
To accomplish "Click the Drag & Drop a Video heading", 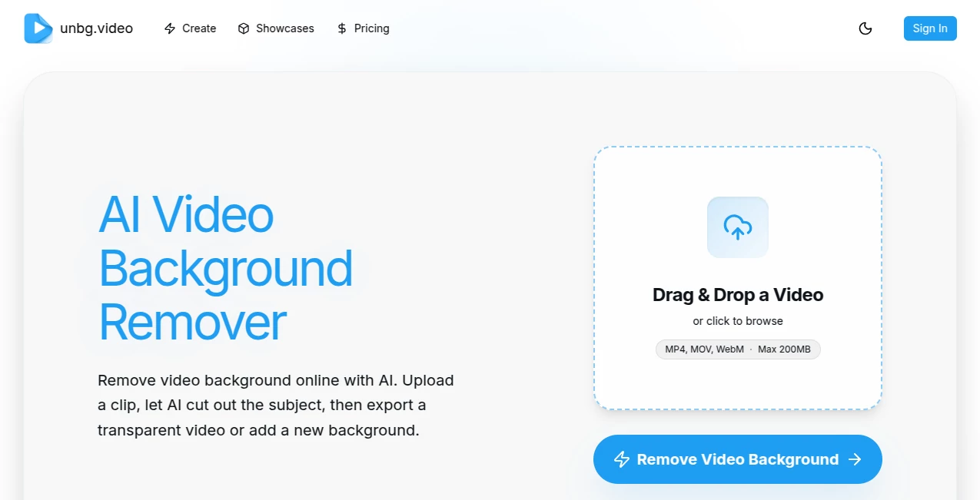I will tap(738, 295).
